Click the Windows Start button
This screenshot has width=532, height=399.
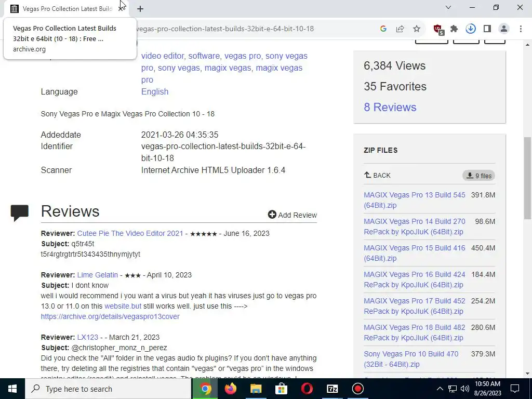pos(12,389)
